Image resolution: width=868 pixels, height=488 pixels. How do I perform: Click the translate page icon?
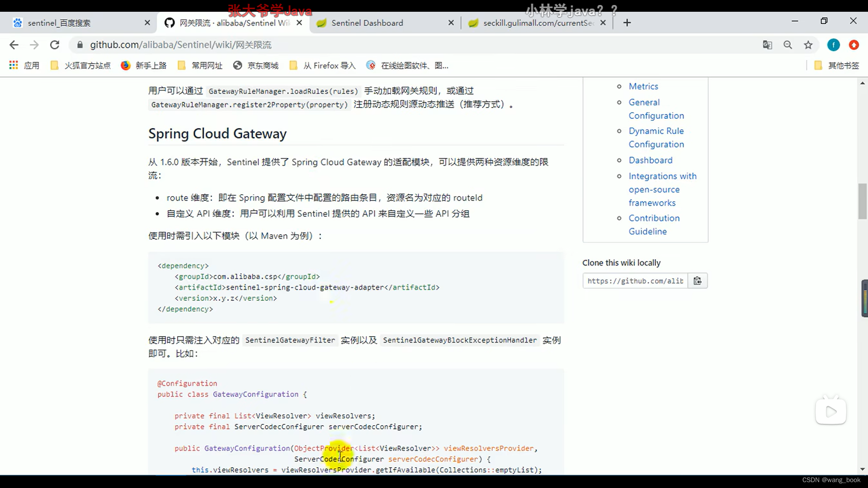(767, 45)
